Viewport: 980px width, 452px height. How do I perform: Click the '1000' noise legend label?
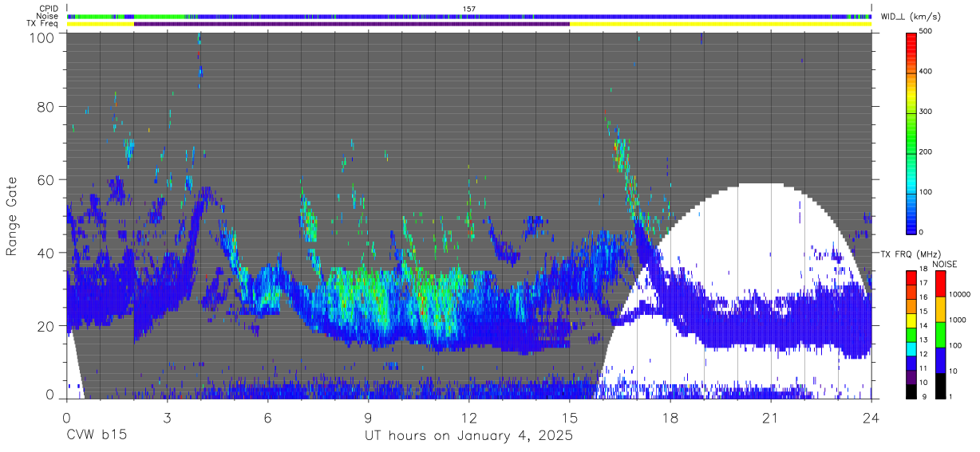[x=958, y=321]
